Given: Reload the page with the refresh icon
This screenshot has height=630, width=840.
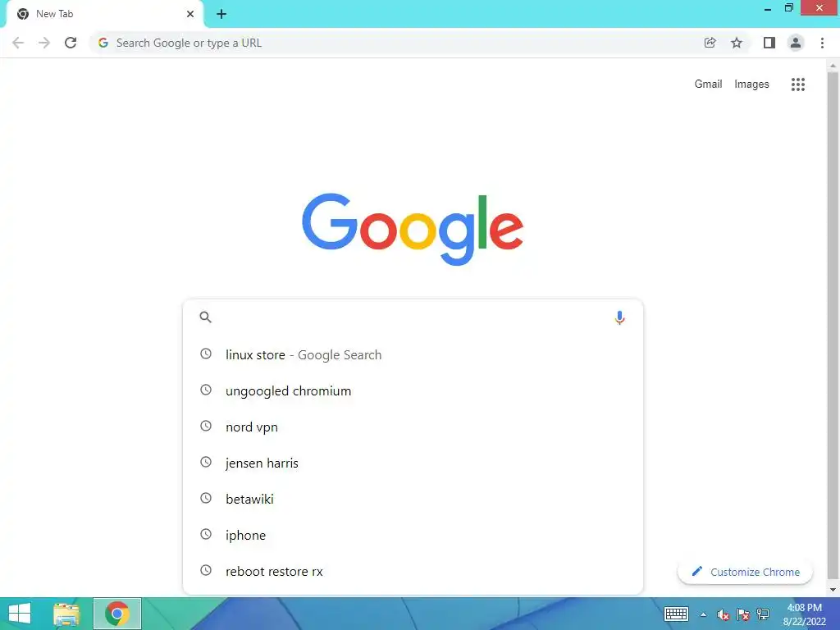Looking at the screenshot, I should [71, 43].
